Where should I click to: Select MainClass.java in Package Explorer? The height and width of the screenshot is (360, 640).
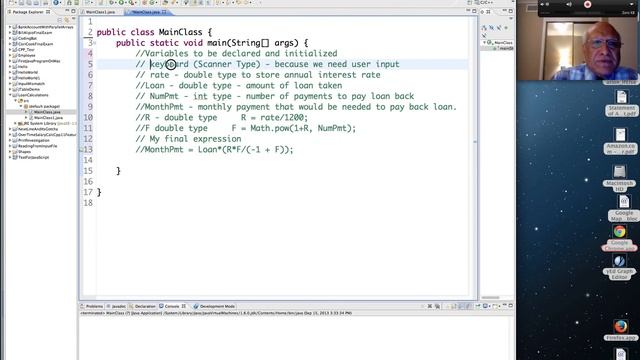point(47,112)
